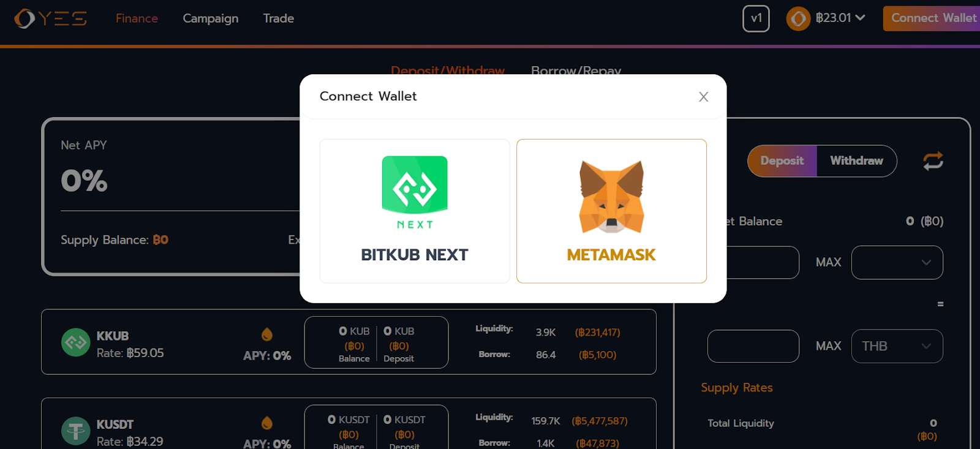Click the Connect Wallet header button

933,18
